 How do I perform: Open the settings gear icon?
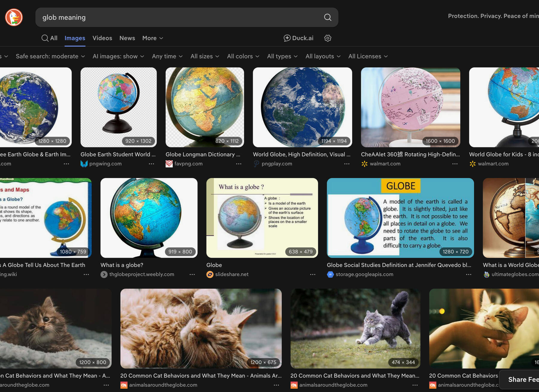[x=328, y=38]
